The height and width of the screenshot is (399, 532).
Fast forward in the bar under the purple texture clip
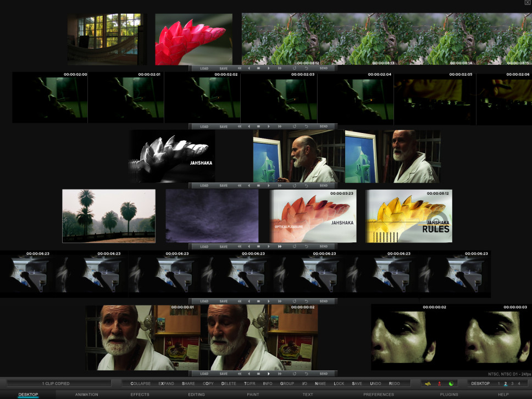click(x=280, y=246)
